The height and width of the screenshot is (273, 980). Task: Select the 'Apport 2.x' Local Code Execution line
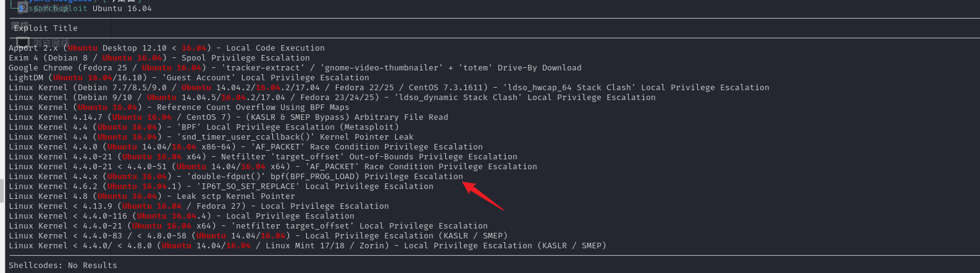pyautogui.click(x=167, y=48)
